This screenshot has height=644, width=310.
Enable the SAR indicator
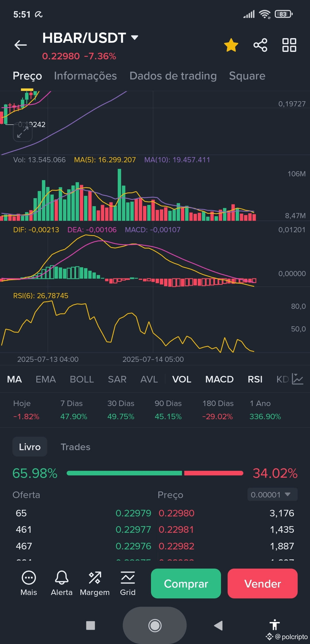pyautogui.click(x=117, y=379)
